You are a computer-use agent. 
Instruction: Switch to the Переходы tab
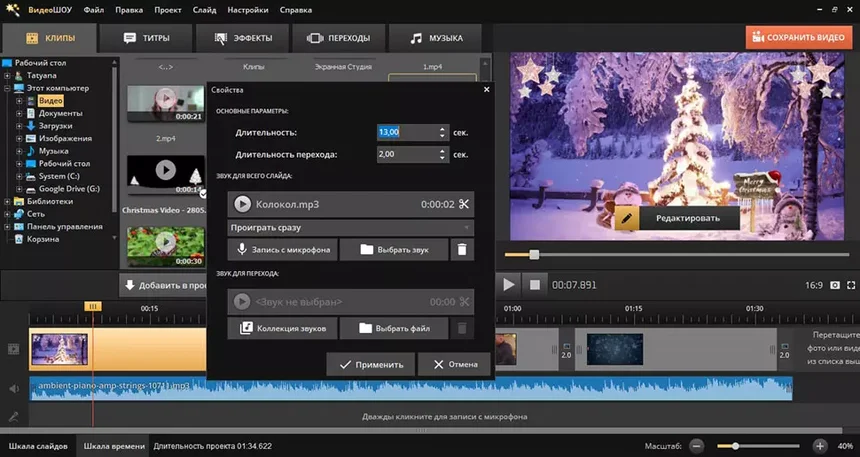click(338, 38)
